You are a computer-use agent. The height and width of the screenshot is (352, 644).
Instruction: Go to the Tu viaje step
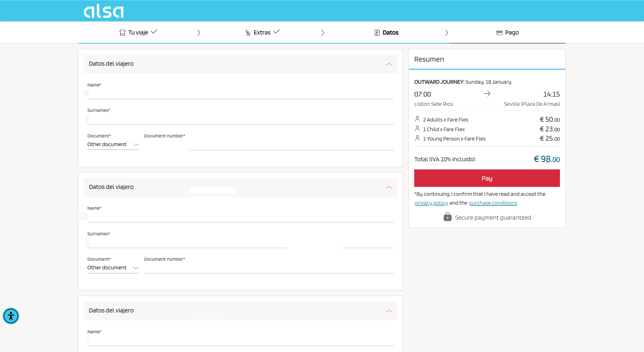point(138,33)
